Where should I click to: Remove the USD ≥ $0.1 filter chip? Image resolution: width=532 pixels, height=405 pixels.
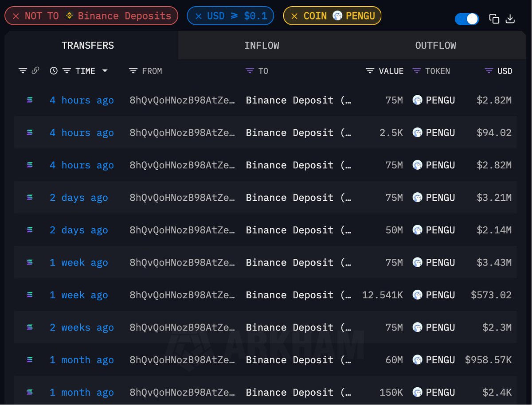(199, 16)
